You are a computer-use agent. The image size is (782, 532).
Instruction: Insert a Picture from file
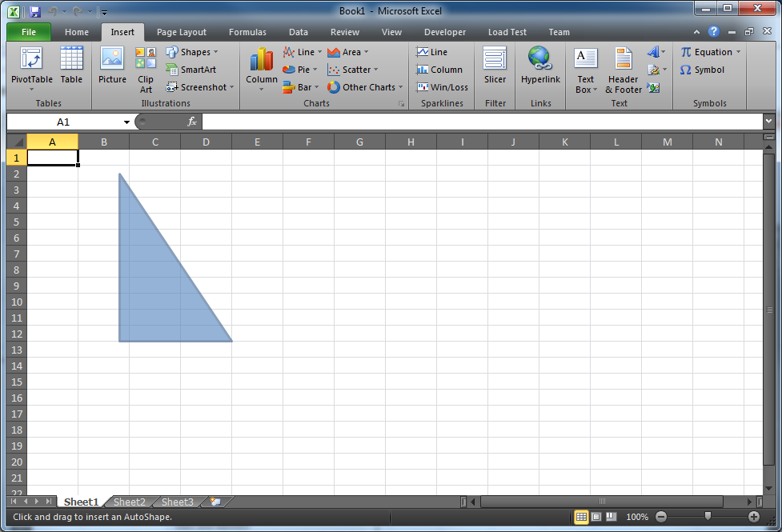coord(112,65)
